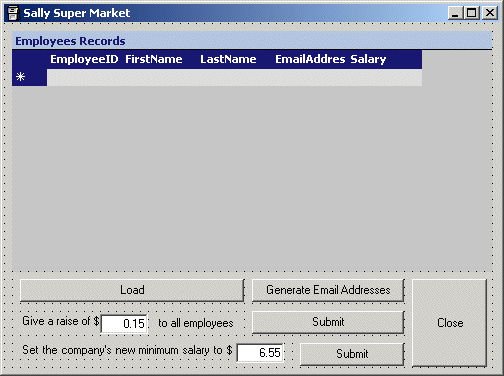Minimize the Sally Super Market window
The image size is (504, 376).
click(x=455, y=13)
